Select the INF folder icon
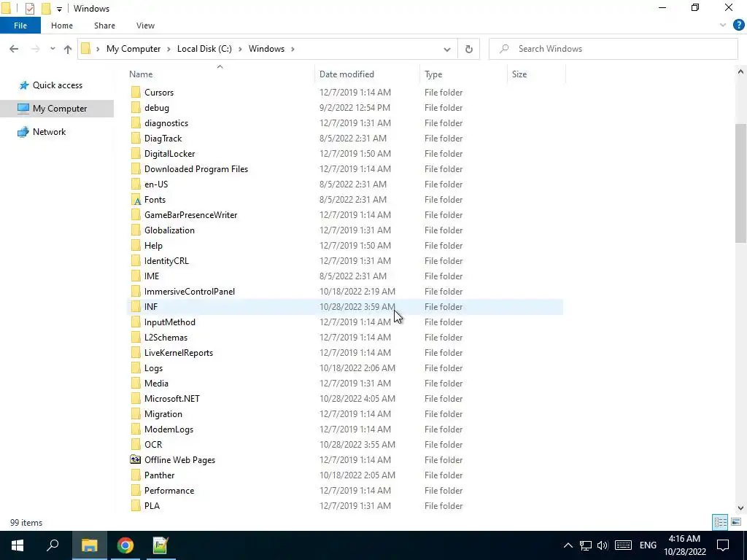 (136, 307)
